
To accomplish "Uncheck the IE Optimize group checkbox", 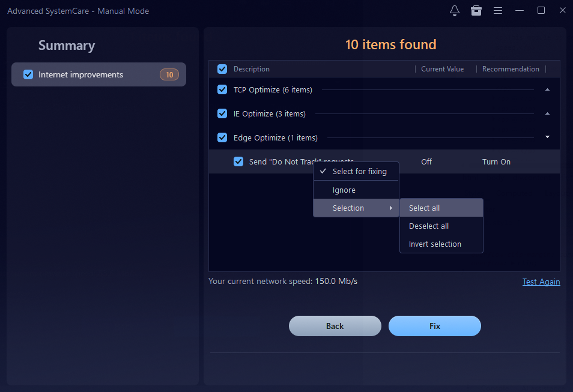I will [222, 113].
